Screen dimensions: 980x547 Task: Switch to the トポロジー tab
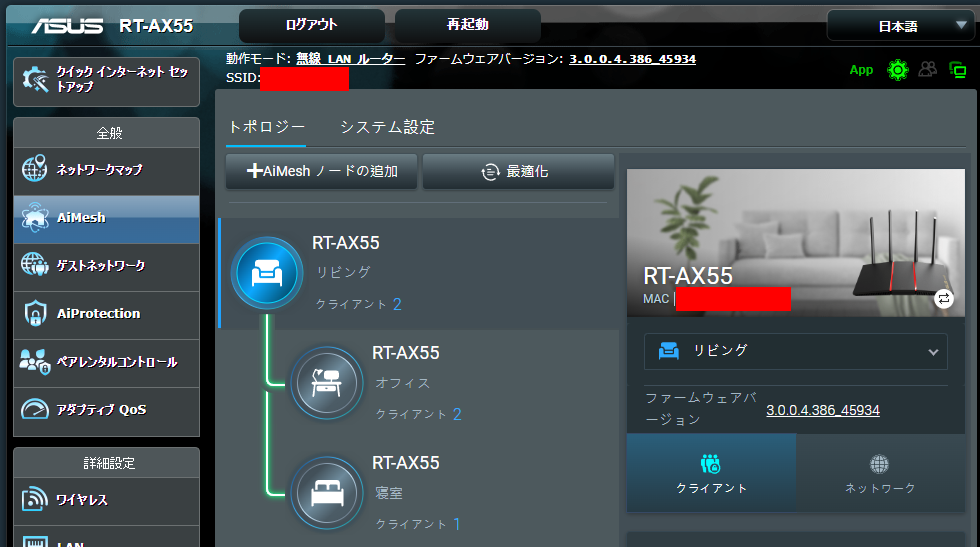[266, 127]
